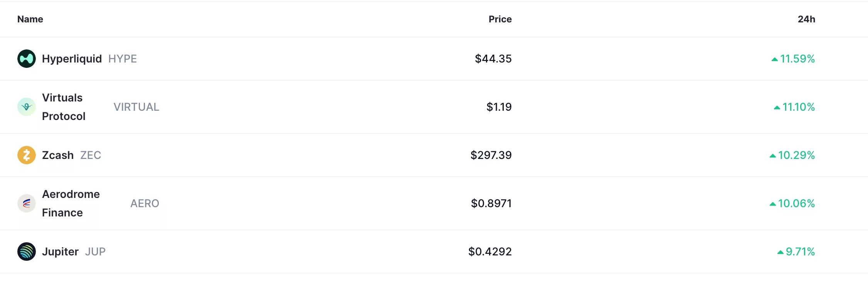
Task: Sort the table by 24h change
Action: pyautogui.click(x=807, y=19)
